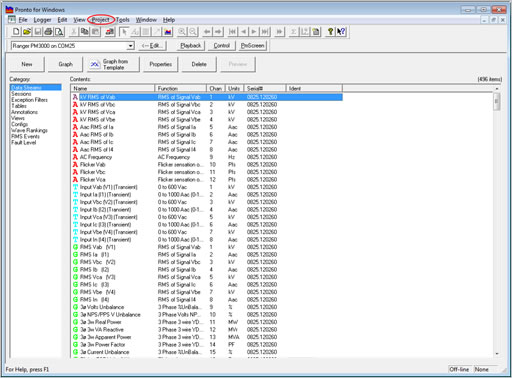This screenshot has width=512, height=378.
Task: Click the Delete button
Action: tap(199, 64)
